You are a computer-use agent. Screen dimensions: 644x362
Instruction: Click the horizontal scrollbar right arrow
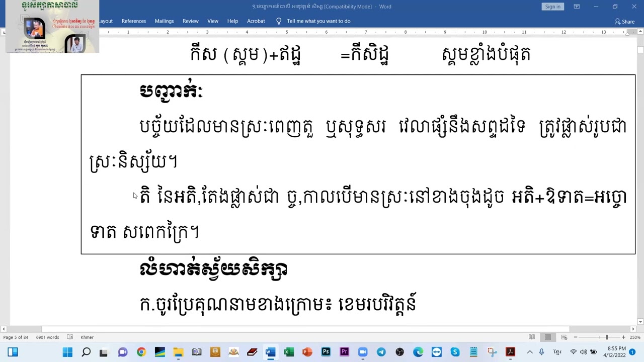pos(632,329)
